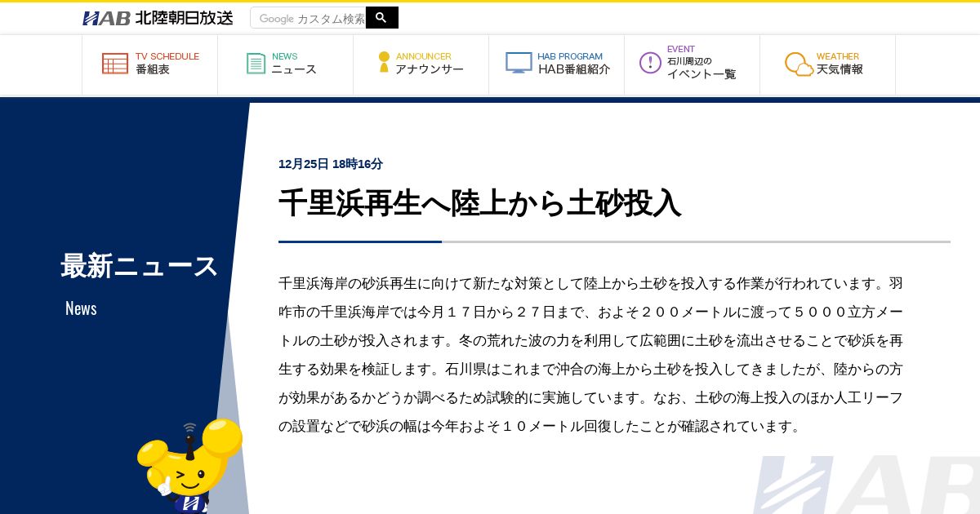Click the TV schedule grid icon

pos(115,64)
